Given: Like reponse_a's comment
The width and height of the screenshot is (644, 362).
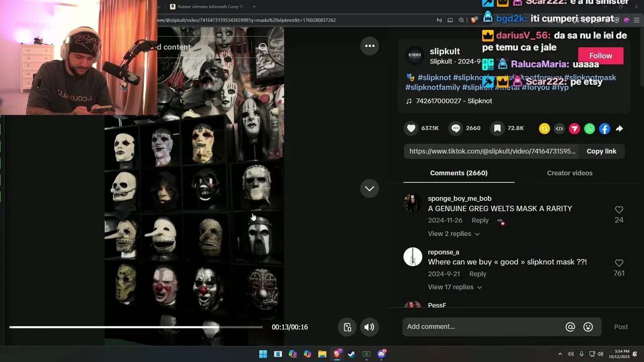Looking at the screenshot, I should click(619, 263).
